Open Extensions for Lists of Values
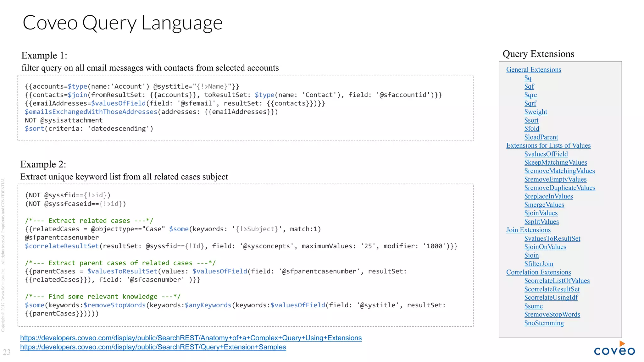The image size is (644, 362). click(548, 145)
